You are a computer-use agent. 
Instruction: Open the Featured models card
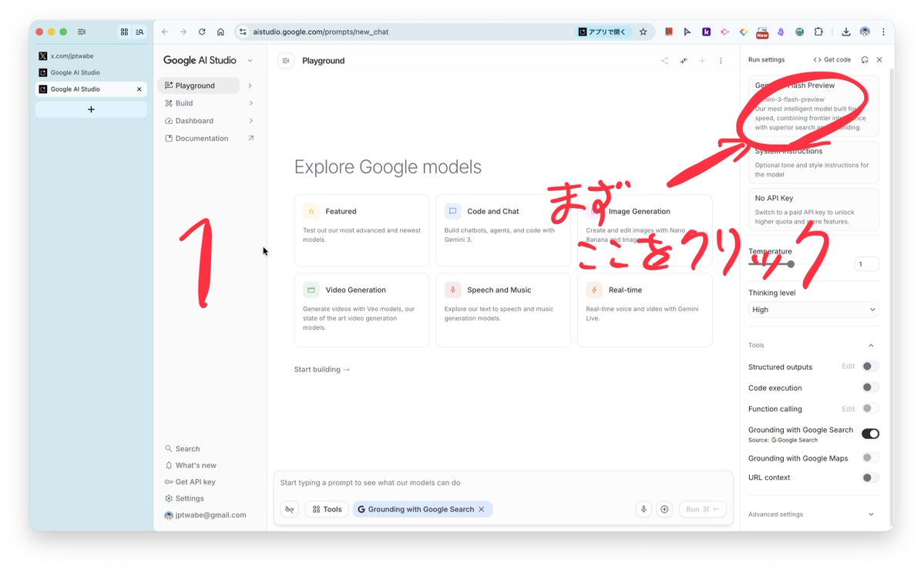[x=362, y=230]
